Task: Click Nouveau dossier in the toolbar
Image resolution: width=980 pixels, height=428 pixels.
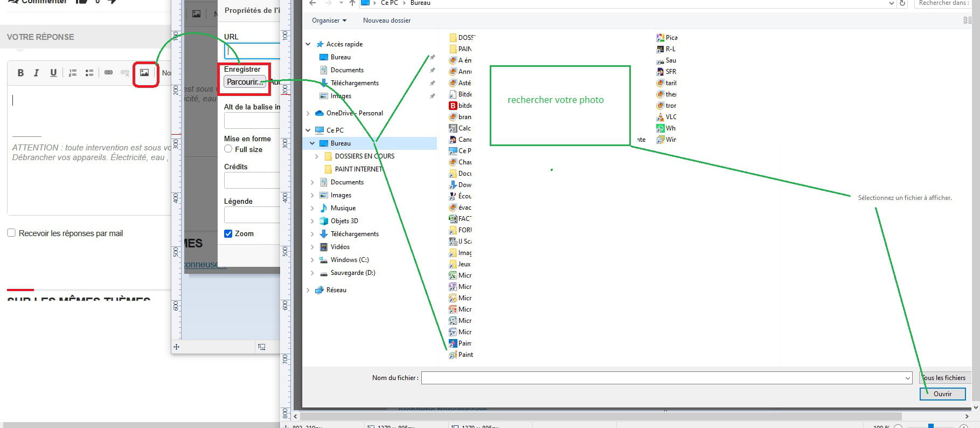Action: point(386,20)
